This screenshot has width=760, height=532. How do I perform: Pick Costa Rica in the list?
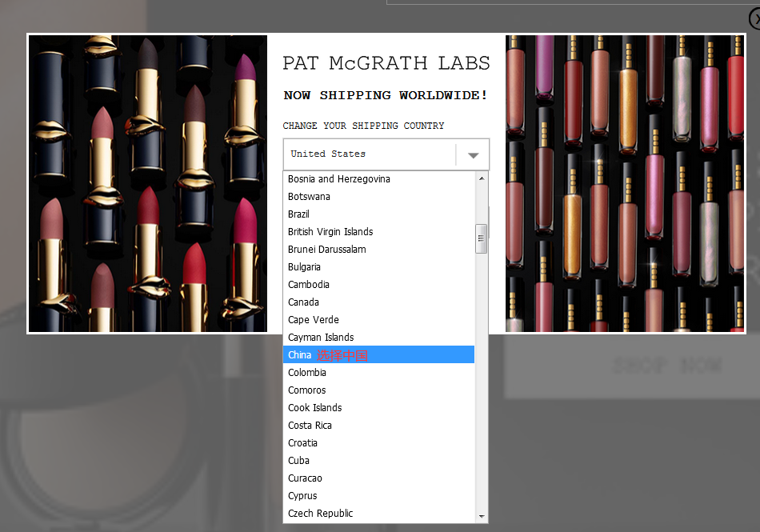click(310, 426)
